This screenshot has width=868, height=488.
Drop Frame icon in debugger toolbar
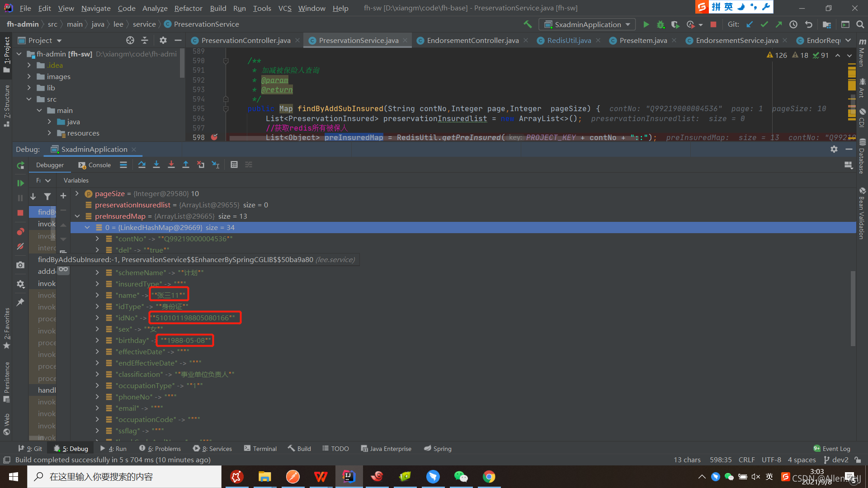click(x=201, y=165)
